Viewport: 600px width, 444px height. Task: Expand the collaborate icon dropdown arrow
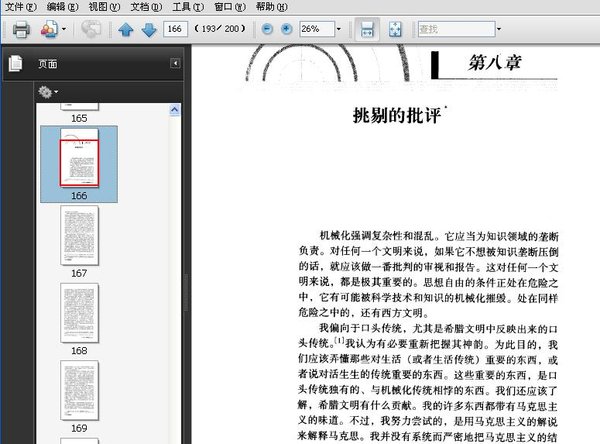click(64, 29)
